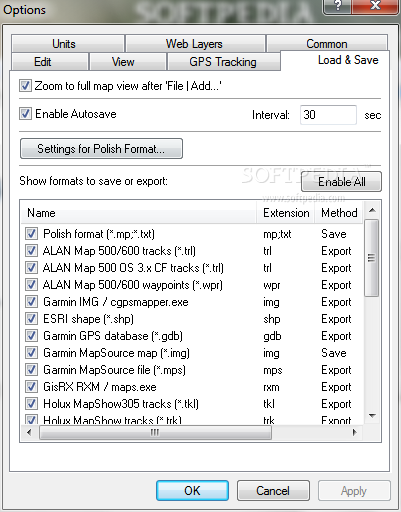Image resolution: width=401 pixels, height=512 pixels.
Task: Click the horizontal scrollbar thumb
Action: pyautogui.click(x=155, y=433)
